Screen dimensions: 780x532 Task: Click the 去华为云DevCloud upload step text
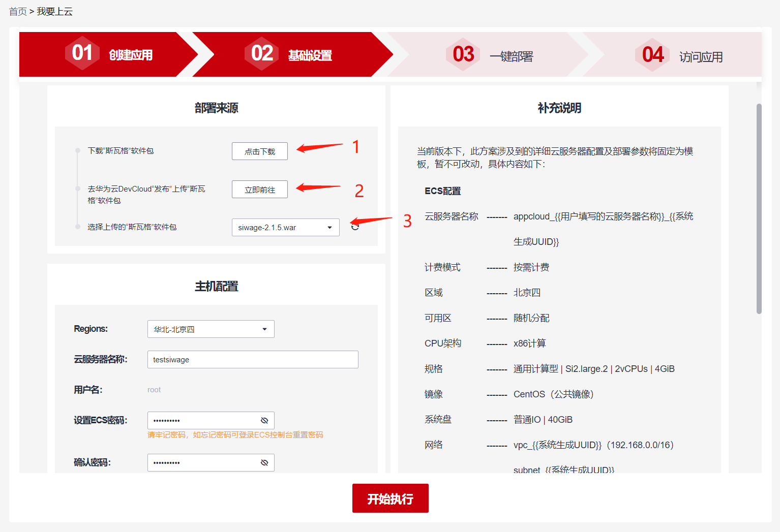click(146, 195)
